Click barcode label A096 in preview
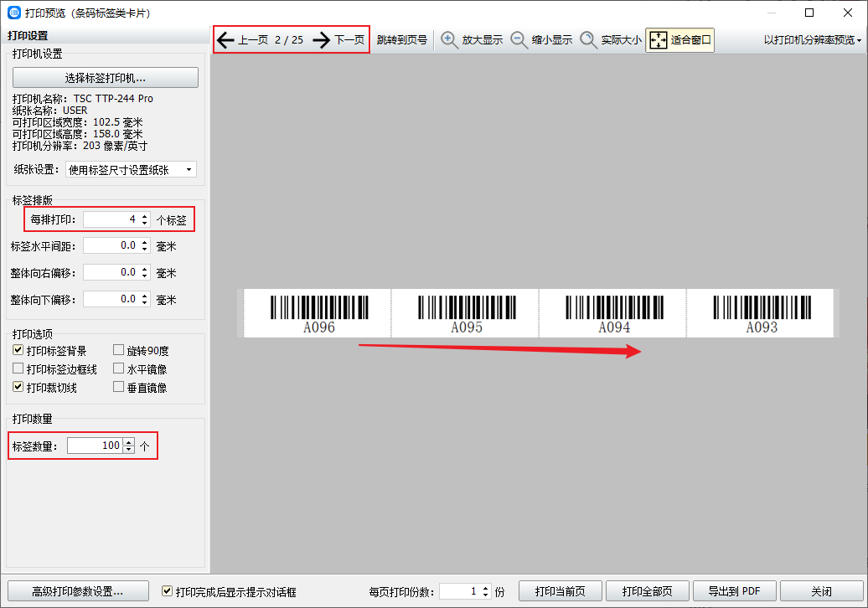 [318, 313]
